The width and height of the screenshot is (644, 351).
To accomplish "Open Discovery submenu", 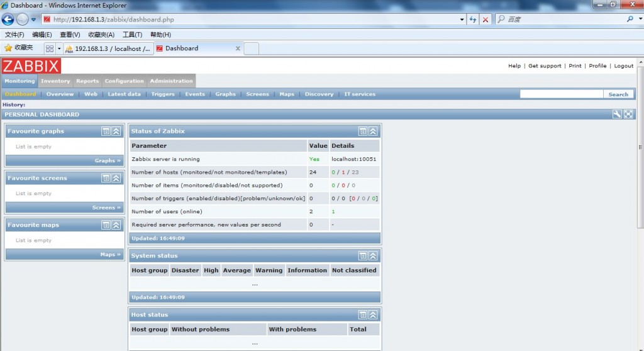I will click(319, 94).
